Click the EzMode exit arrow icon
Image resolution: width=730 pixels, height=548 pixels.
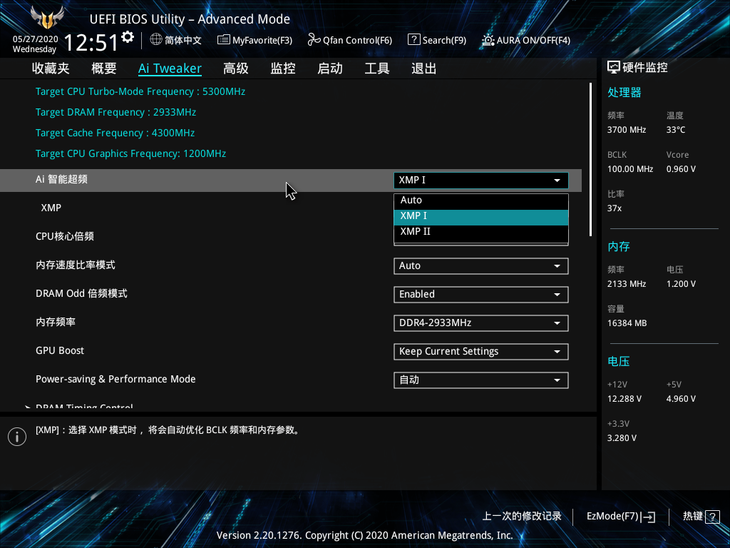pyautogui.click(x=648, y=517)
